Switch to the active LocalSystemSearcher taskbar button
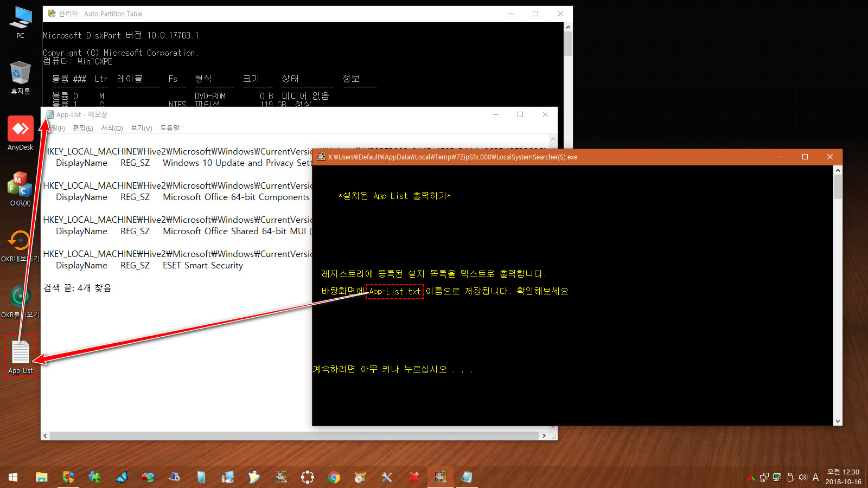This screenshot has height=488, width=868. click(440, 477)
